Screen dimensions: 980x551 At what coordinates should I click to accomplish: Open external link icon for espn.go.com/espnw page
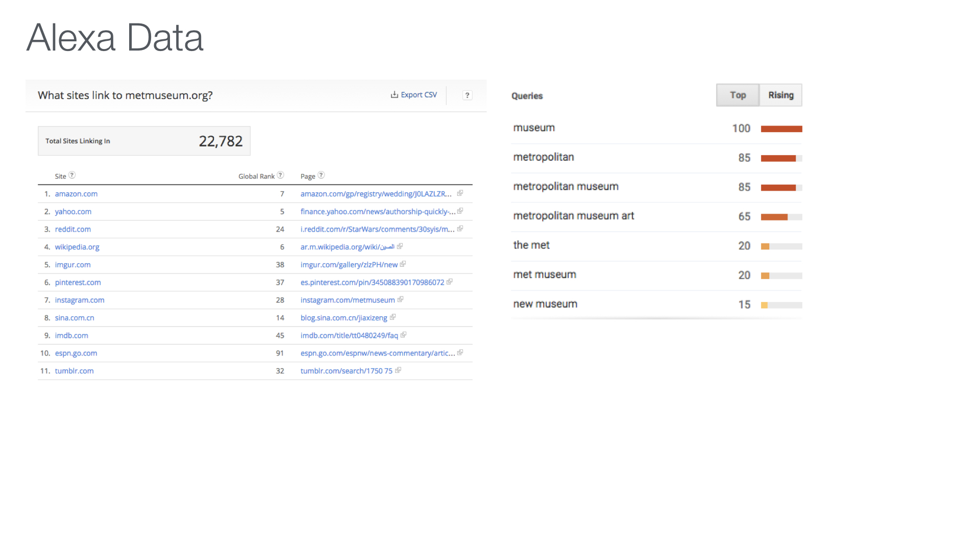click(x=460, y=353)
